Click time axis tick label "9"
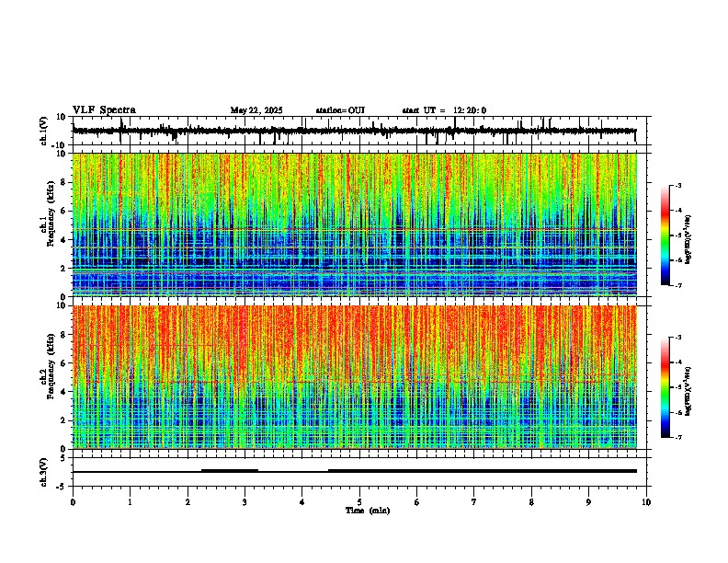The width and height of the screenshot is (728, 563). coord(588,502)
